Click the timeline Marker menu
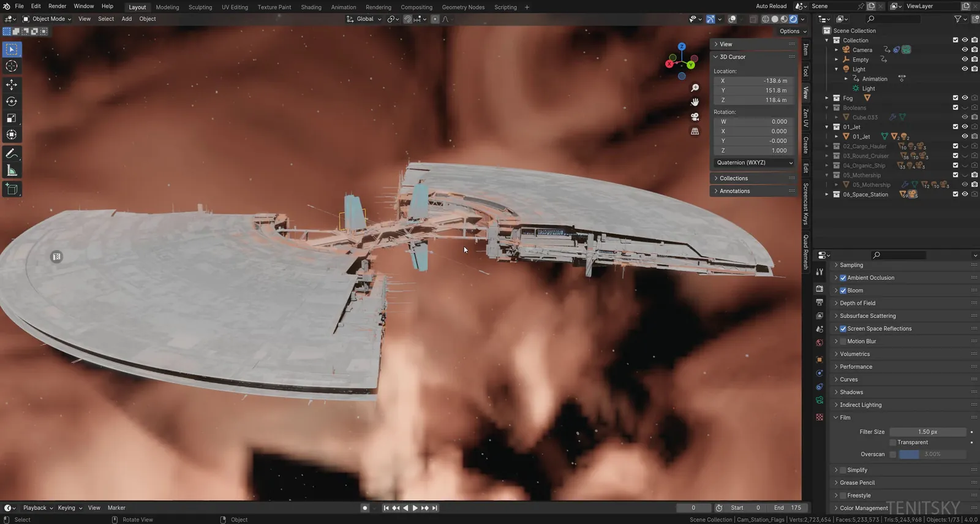 point(116,507)
